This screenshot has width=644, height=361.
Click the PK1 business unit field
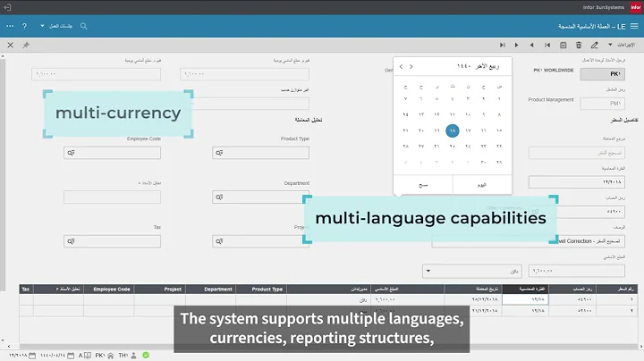tap(603, 74)
